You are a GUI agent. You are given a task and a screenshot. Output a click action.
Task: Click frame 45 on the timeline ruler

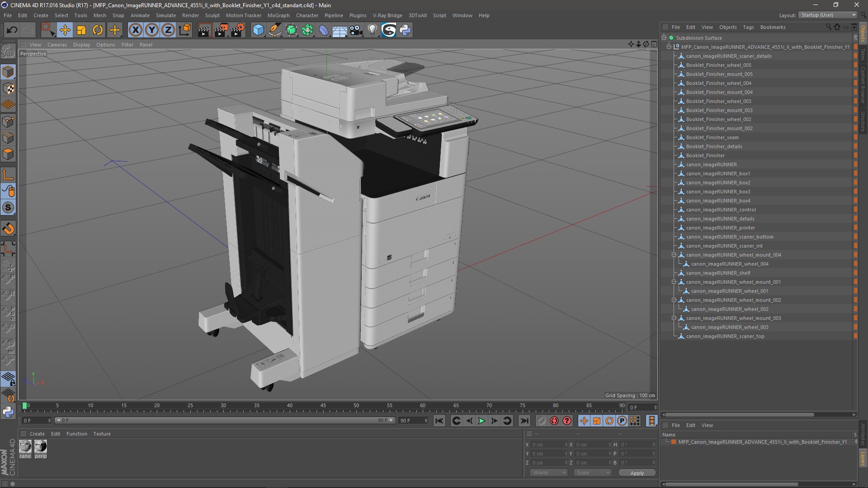click(x=323, y=406)
